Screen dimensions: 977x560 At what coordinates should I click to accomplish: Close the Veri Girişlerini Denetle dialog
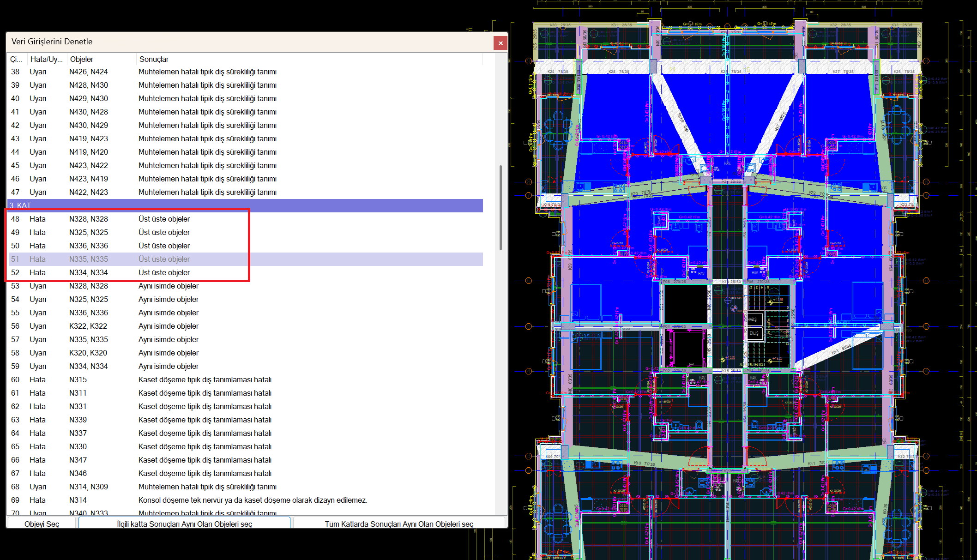(500, 43)
